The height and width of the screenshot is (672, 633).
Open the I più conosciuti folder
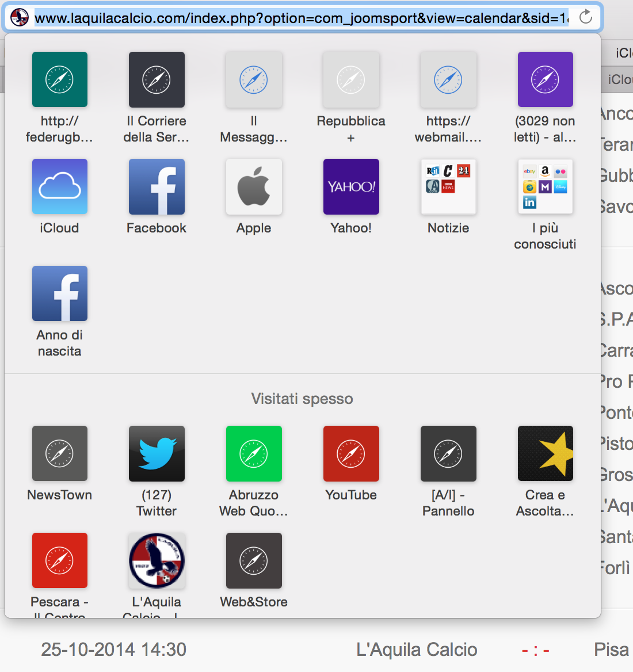point(545,186)
